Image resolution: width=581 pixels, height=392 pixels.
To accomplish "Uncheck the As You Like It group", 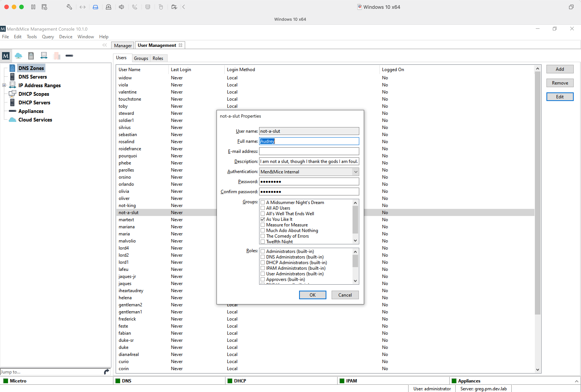I will pos(262,219).
